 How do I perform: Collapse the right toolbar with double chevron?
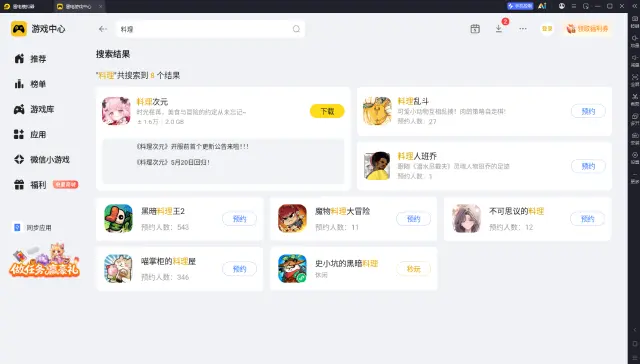tap(634, 6)
